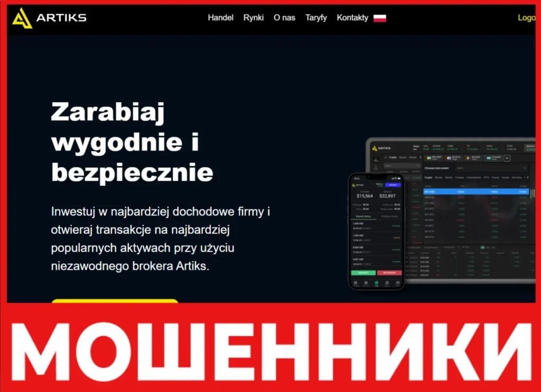Click the plus icon to add a watchlist card

(x=507, y=158)
